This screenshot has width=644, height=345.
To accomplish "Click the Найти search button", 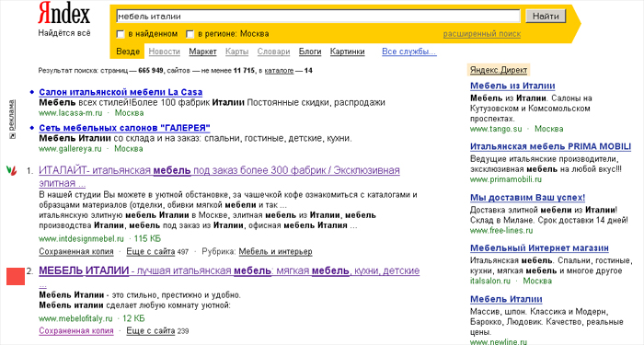I will (546, 17).
